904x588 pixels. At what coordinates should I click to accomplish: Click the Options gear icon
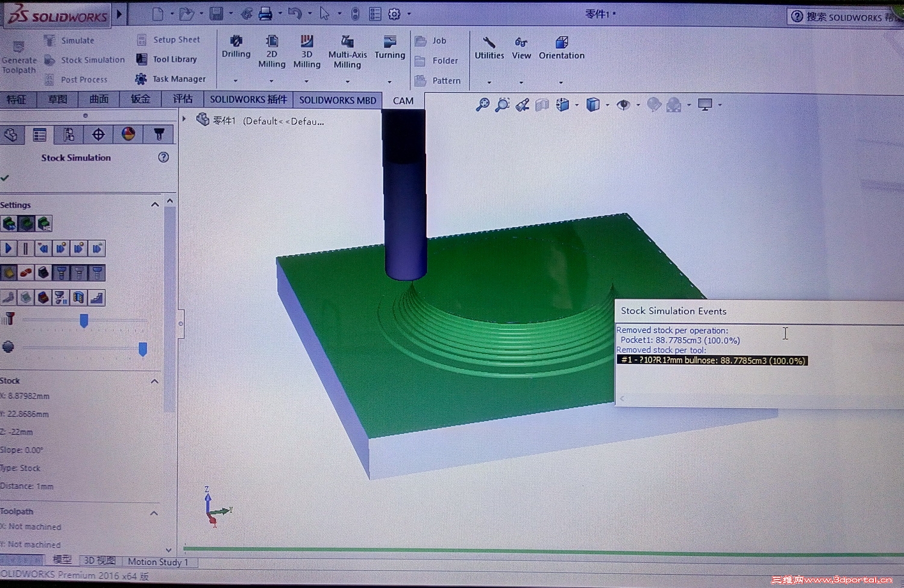(x=394, y=14)
